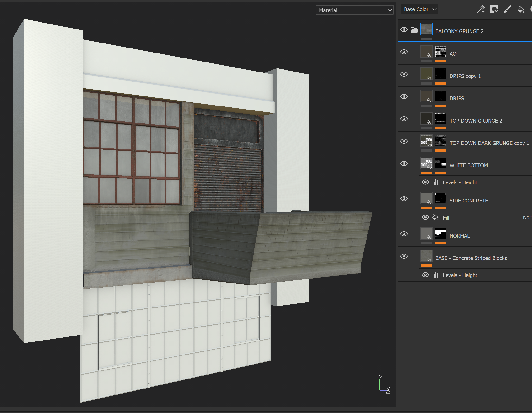Click the add fill layer bucket icon
532x413 pixels.
click(x=521, y=9)
